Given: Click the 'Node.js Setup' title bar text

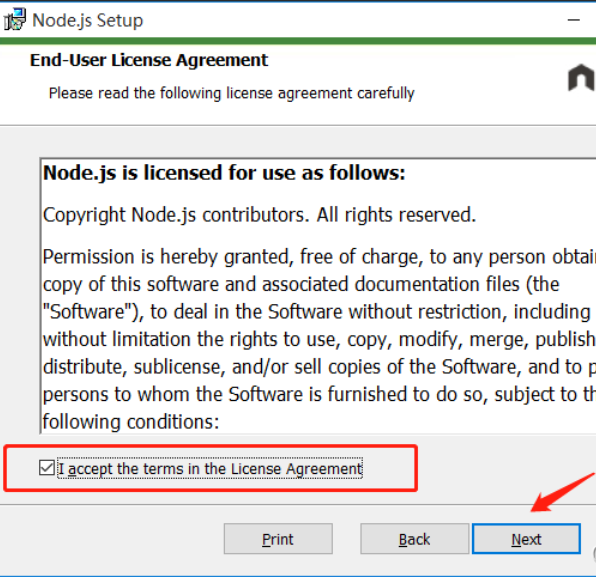Looking at the screenshot, I should pyautogui.click(x=88, y=21).
